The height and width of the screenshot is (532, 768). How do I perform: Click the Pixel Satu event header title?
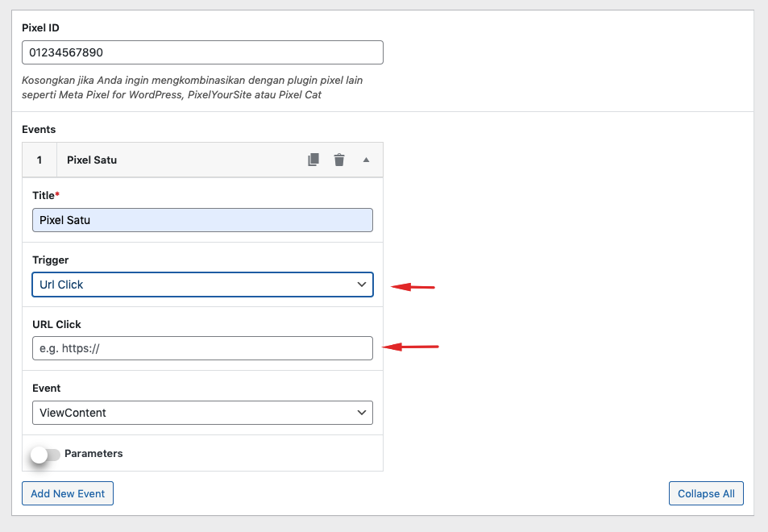pyautogui.click(x=92, y=160)
